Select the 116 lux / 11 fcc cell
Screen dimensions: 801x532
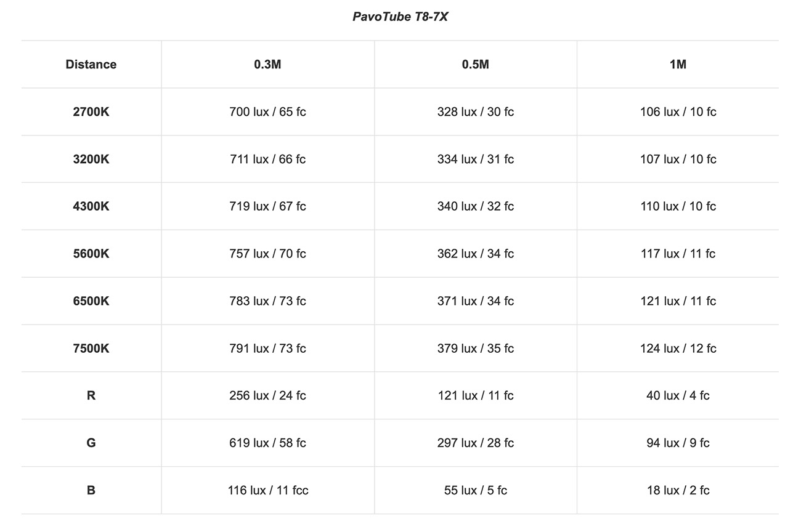[x=267, y=491]
